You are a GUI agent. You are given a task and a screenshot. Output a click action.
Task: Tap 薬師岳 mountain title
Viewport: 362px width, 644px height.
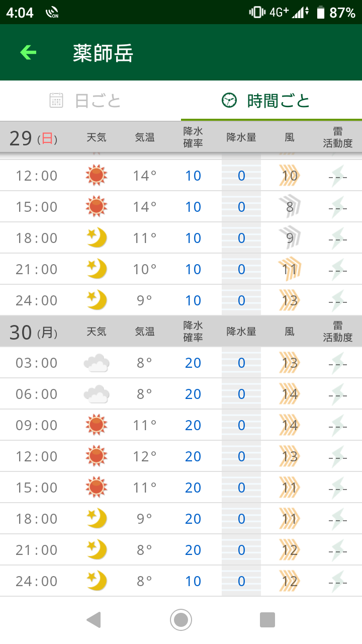tap(103, 53)
